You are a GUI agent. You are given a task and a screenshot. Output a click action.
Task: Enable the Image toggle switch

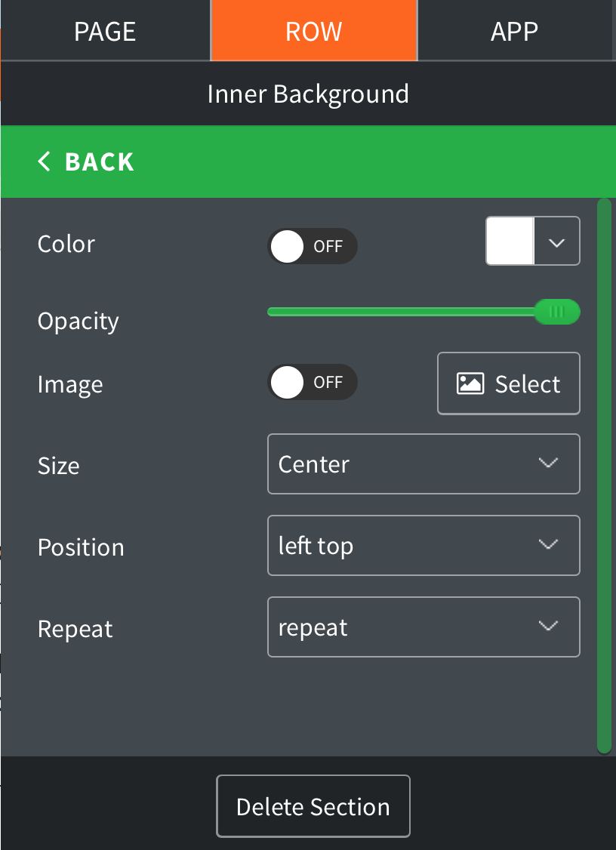313,382
